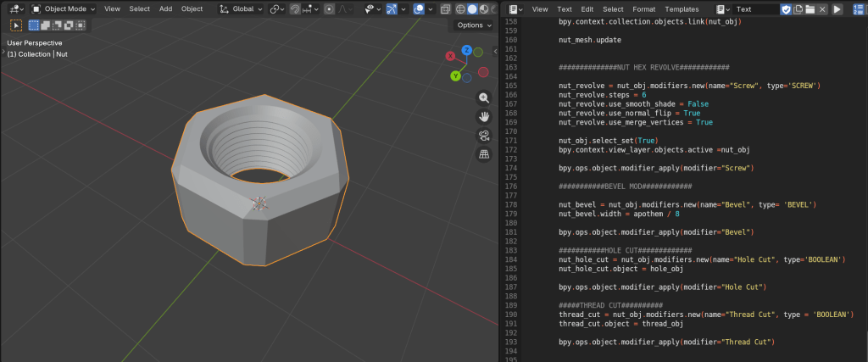Open the Add menu in 3D viewport

pyautogui.click(x=165, y=8)
